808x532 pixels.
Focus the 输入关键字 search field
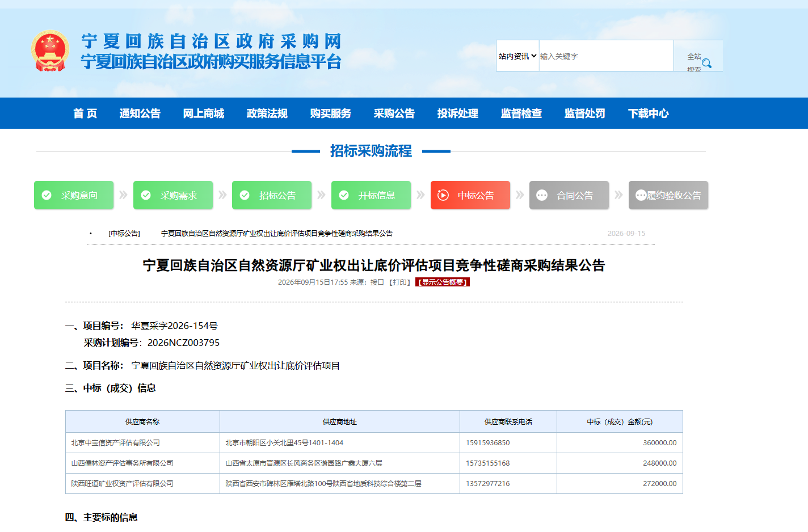coord(607,56)
